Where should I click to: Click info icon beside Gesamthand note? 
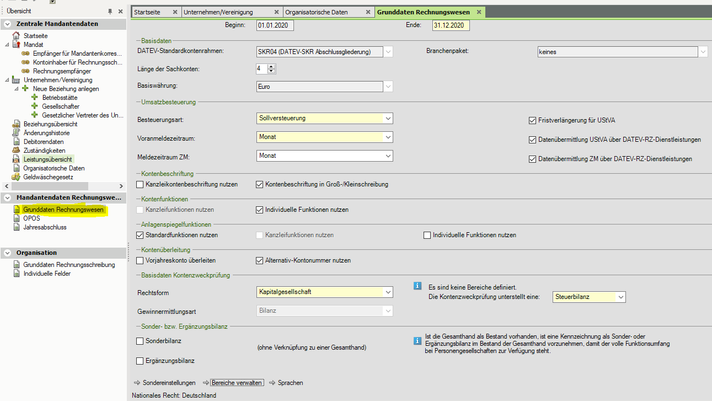(417, 341)
